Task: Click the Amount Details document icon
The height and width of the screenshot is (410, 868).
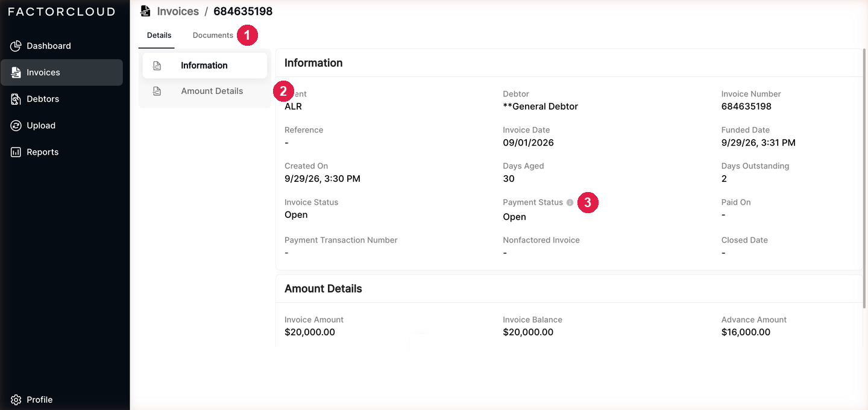Action: click(157, 91)
